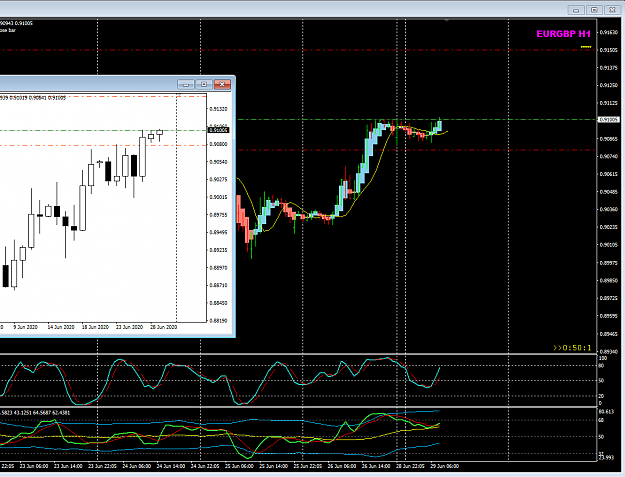The image size is (625, 477).
Task: Click 0.91320 on the daily chart scale
Action: (218, 109)
